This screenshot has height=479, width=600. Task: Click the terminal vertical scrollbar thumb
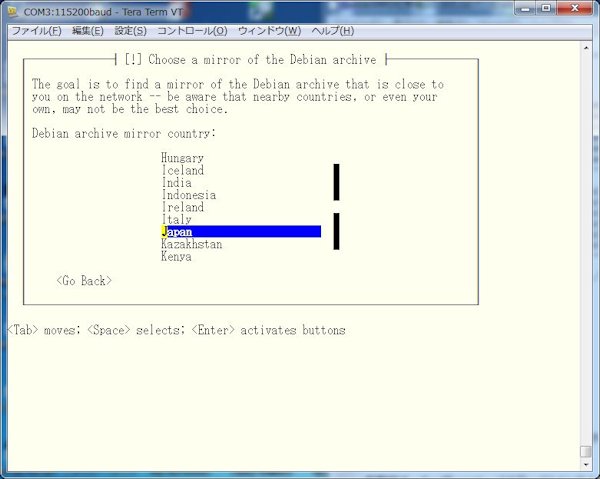pyautogui.click(x=586, y=451)
